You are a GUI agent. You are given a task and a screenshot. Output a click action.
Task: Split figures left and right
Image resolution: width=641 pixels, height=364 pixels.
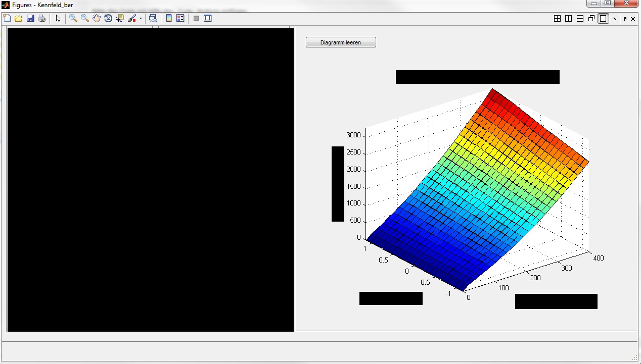568,19
